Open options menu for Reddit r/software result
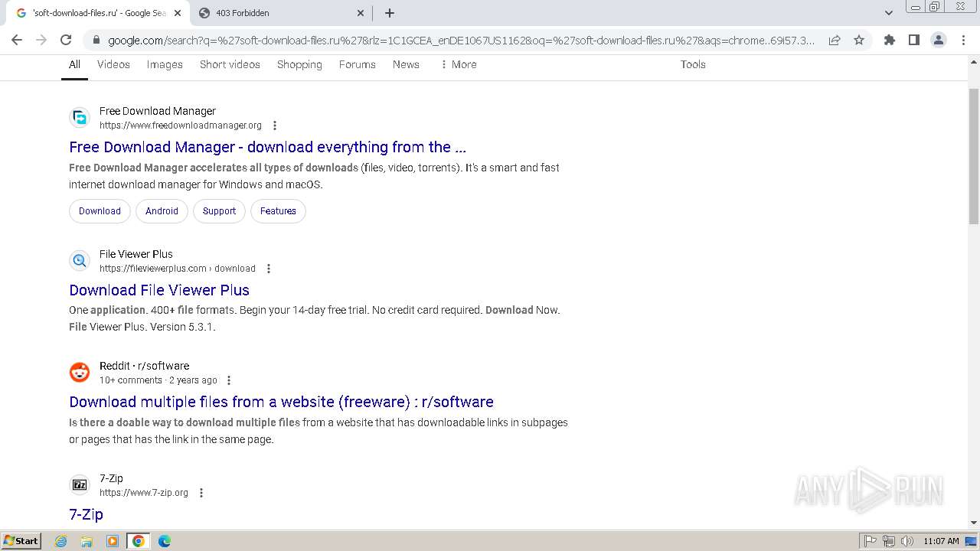Viewport: 980px width, 551px height. pyautogui.click(x=229, y=380)
